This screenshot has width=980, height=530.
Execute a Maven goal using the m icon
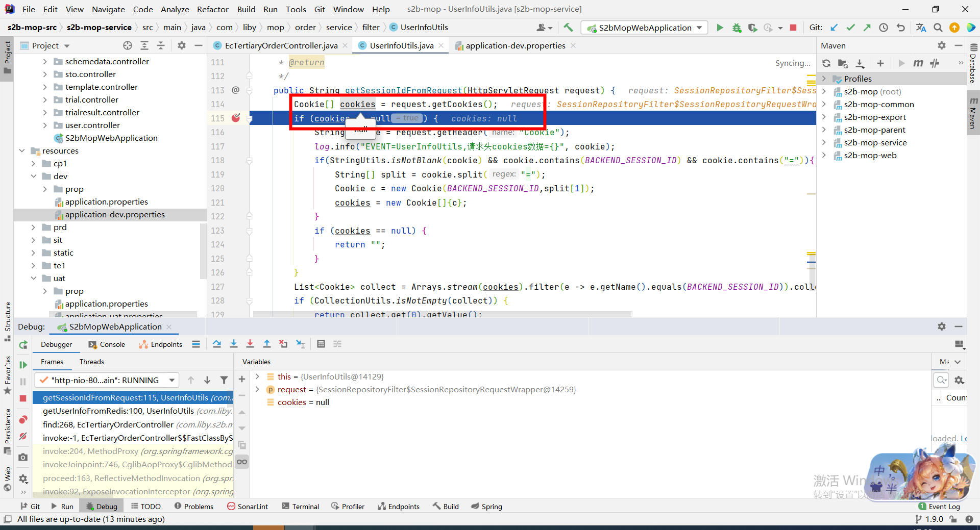tap(918, 63)
